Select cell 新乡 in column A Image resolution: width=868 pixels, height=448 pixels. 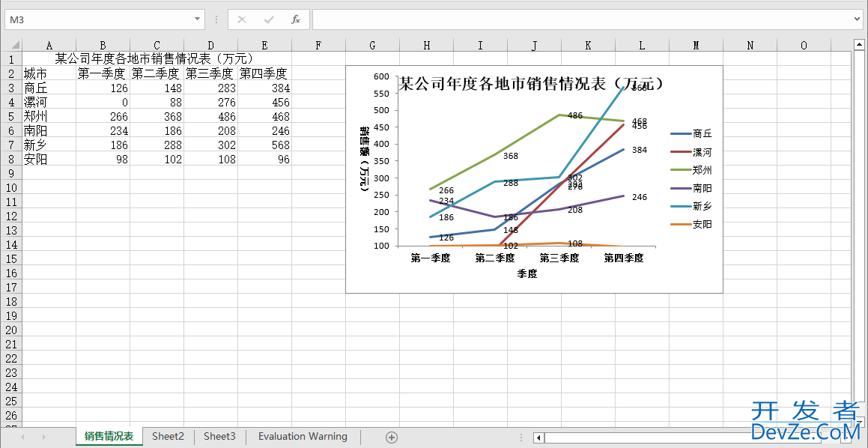tap(49, 145)
